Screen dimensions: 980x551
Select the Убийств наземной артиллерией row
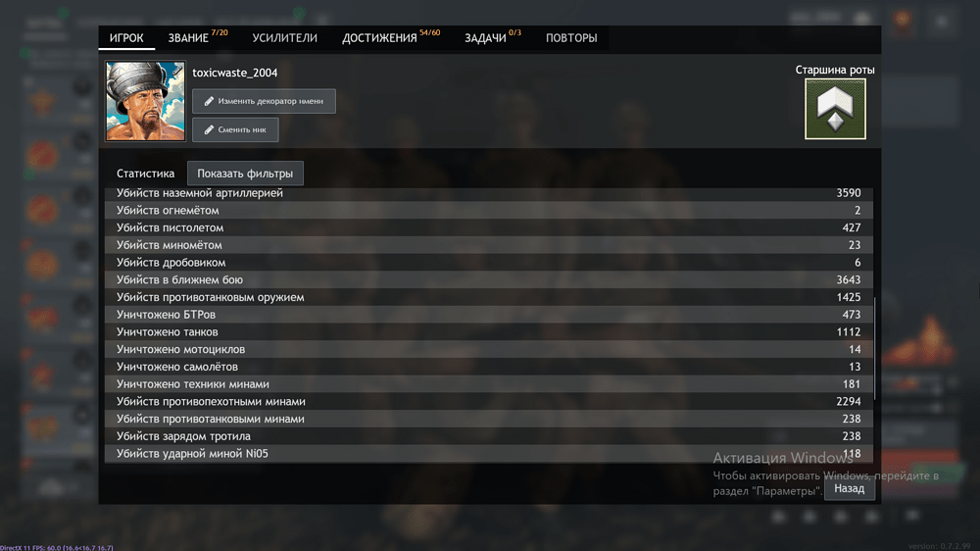(488, 193)
